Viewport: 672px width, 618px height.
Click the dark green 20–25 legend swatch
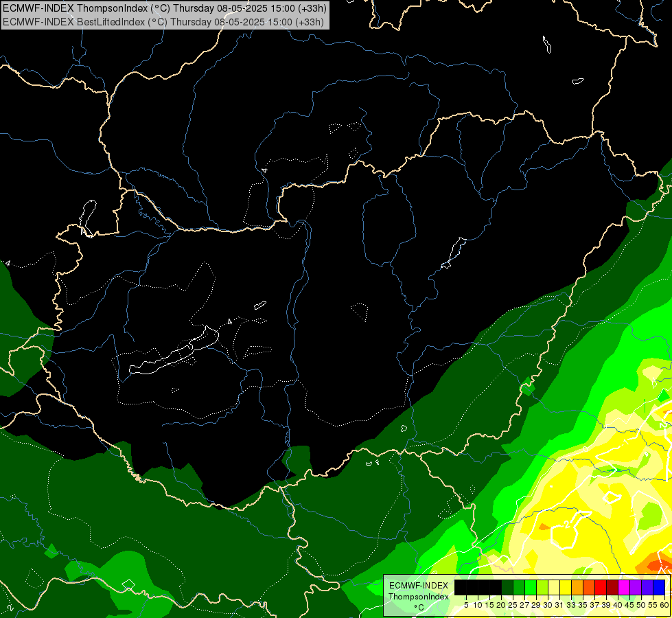pyautogui.click(x=507, y=587)
